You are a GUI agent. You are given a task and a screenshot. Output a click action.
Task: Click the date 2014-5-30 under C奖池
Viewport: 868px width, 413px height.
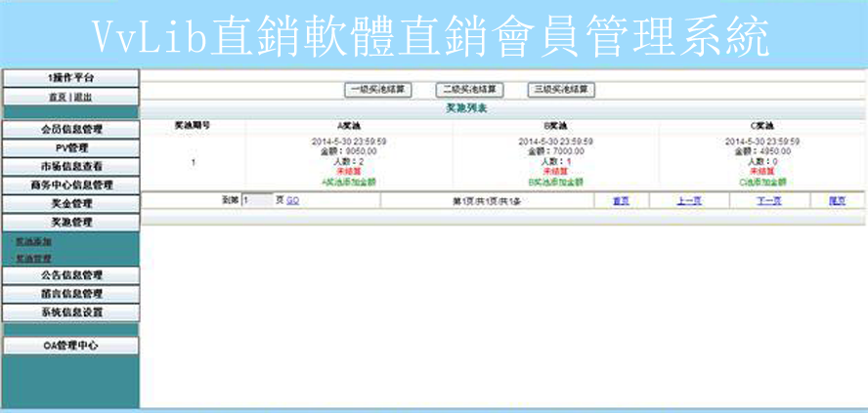[x=762, y=142]
